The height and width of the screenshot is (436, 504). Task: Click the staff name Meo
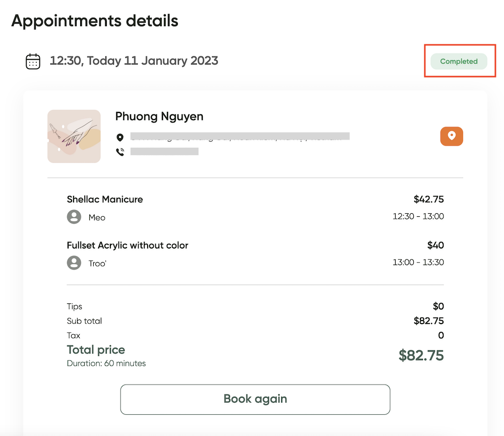(x=97, y=218)
